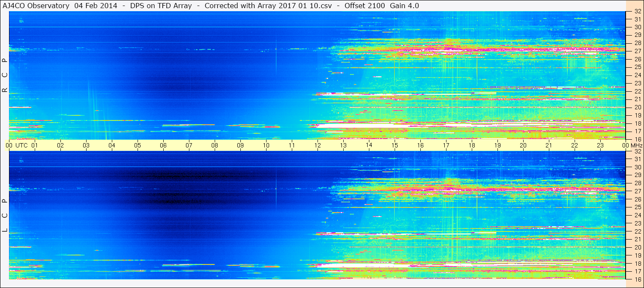The image size is (644, 288).
Task: Select the 23 MHz tick label of the LCP plot
Action: (637, 223)
